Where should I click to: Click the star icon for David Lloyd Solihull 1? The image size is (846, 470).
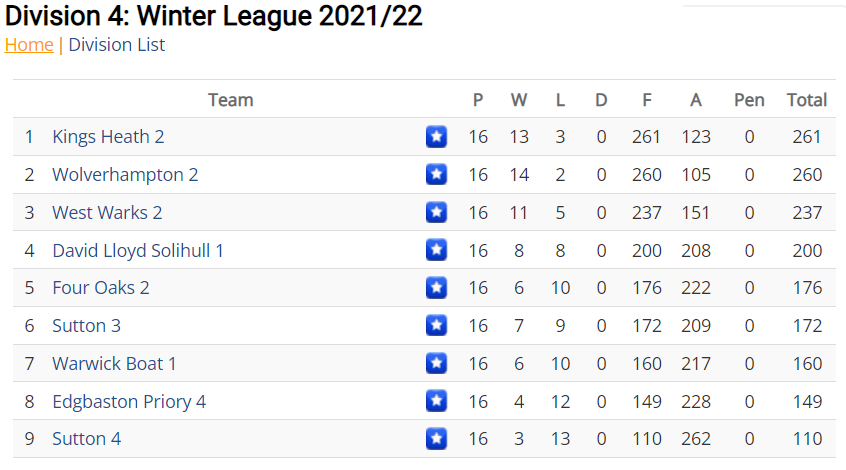pos(436,250)
